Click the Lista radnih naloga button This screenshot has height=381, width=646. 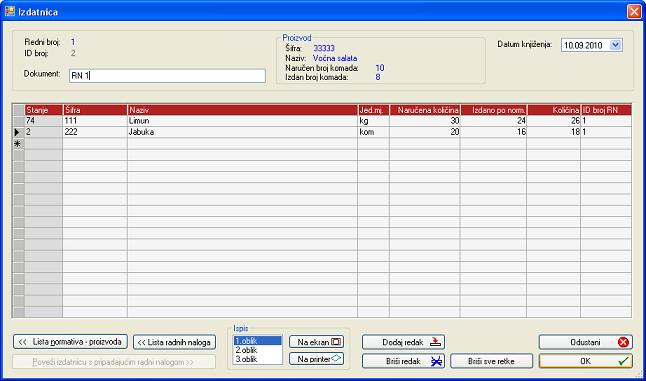pos(174,342)
